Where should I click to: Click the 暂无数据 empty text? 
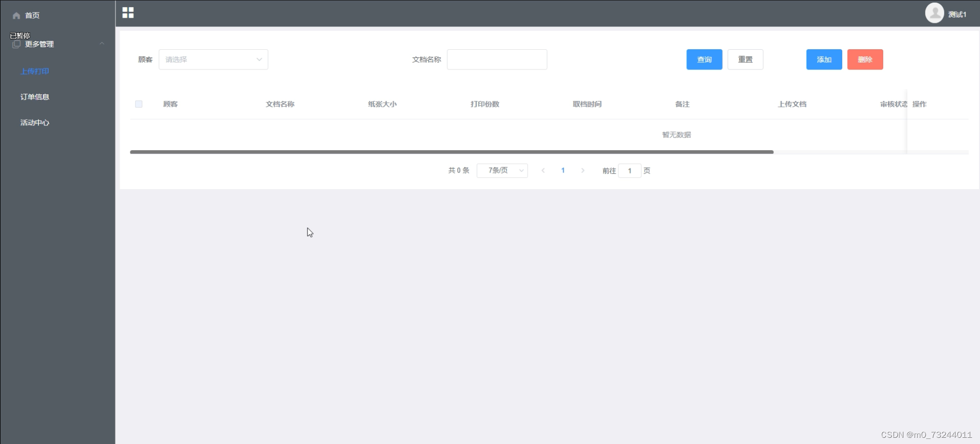[677, 135]
